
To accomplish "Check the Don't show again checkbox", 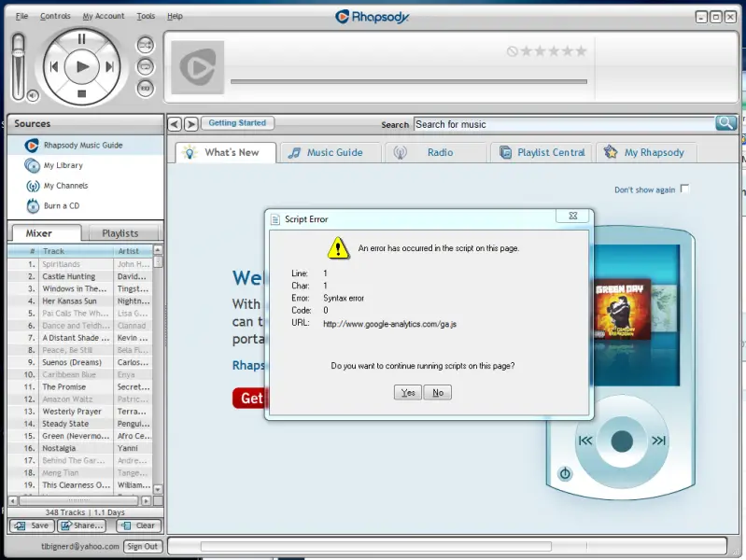I will (x=684, y=189).
